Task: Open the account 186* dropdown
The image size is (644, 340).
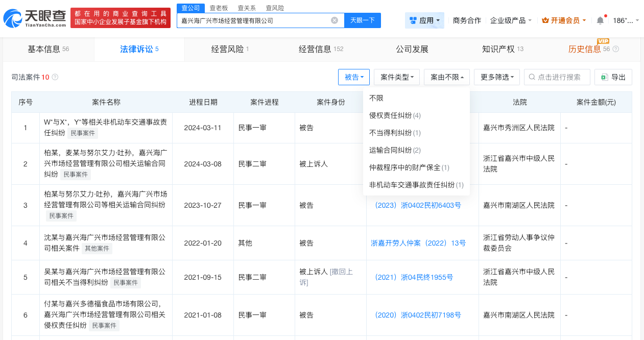Action: (x=626, y=20)
